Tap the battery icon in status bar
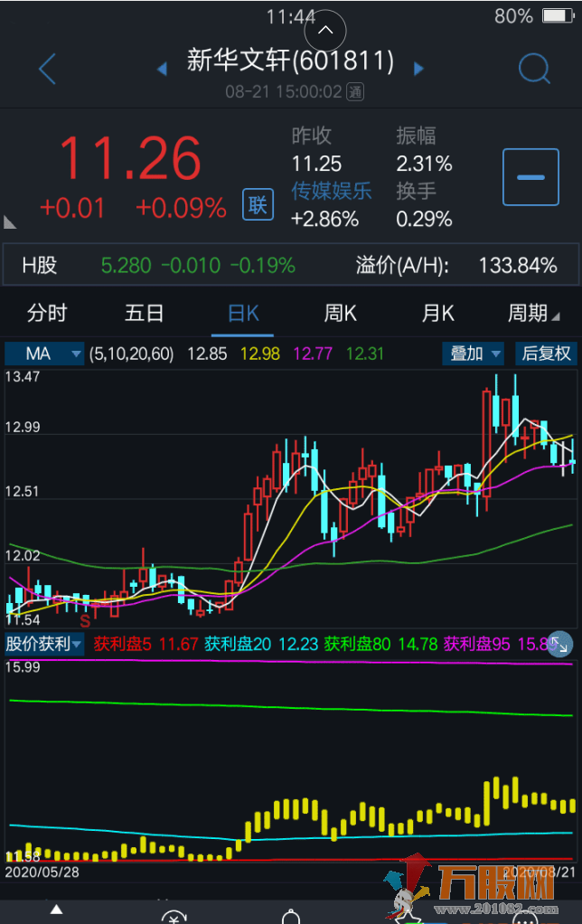 (558, 16)
